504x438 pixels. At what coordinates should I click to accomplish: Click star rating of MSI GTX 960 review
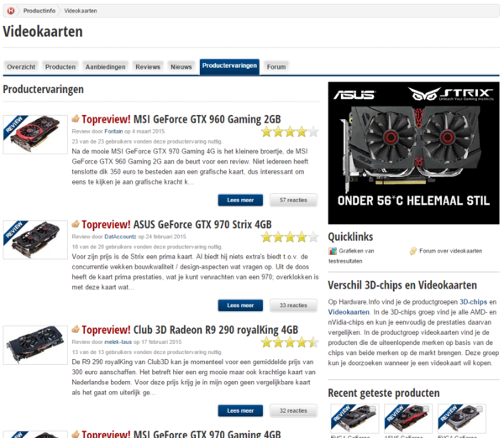(290, 132)
